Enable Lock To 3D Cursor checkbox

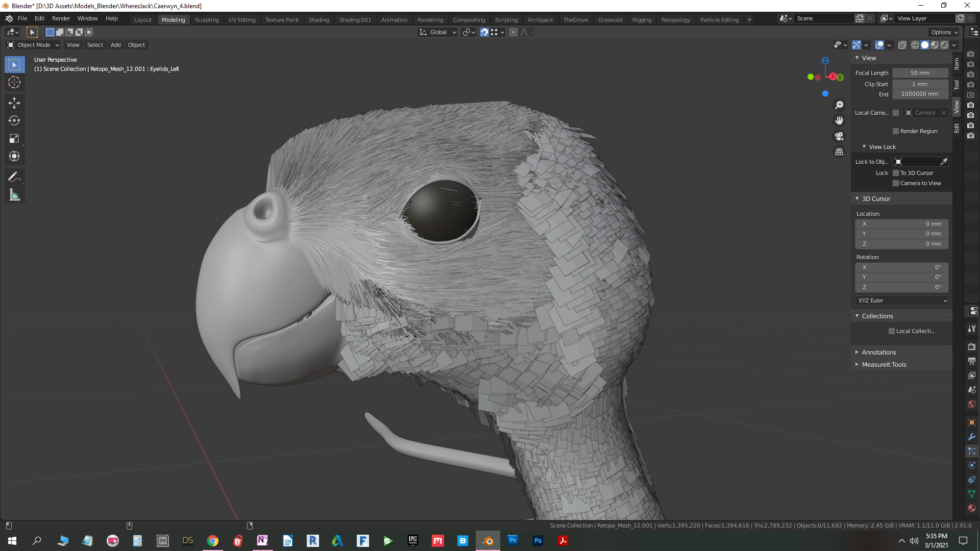(x=896, y=173)
